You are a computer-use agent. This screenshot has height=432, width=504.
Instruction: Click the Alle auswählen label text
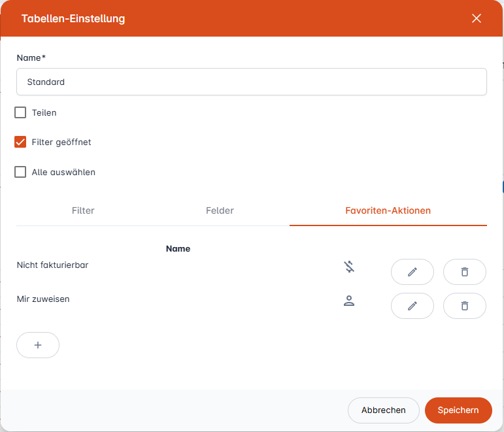63,173
